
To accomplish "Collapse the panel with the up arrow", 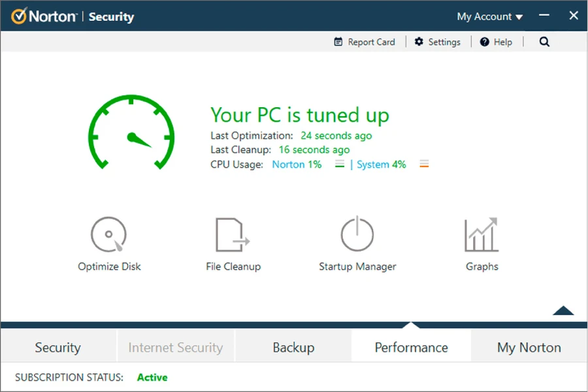I will pyautogui.click(x=563, y=310).
